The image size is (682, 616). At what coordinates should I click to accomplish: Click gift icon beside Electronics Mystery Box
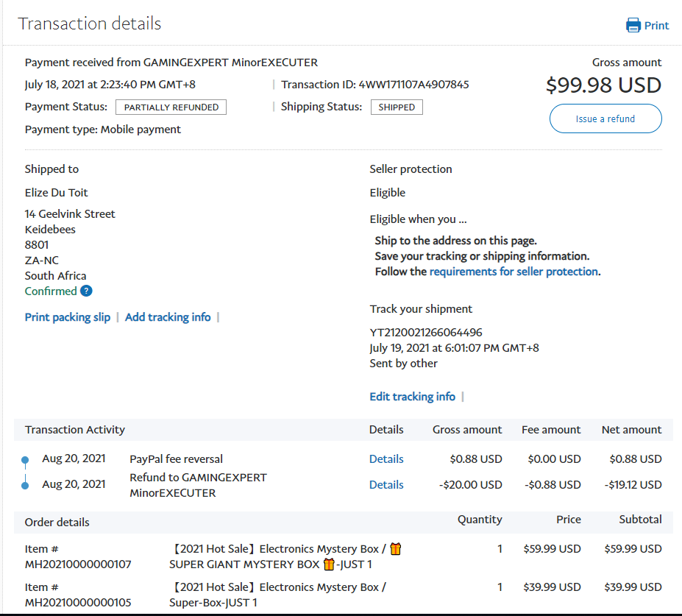pos(396,549)
